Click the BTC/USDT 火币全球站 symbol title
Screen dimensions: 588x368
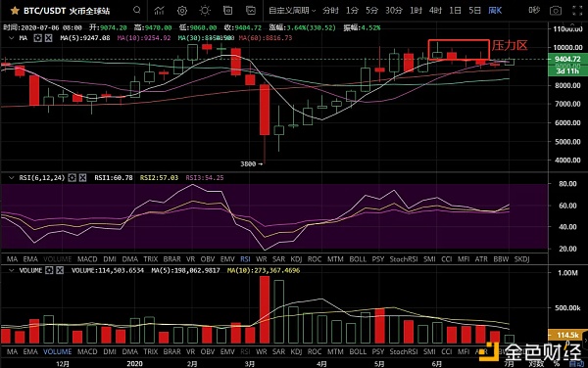[67, 11]
